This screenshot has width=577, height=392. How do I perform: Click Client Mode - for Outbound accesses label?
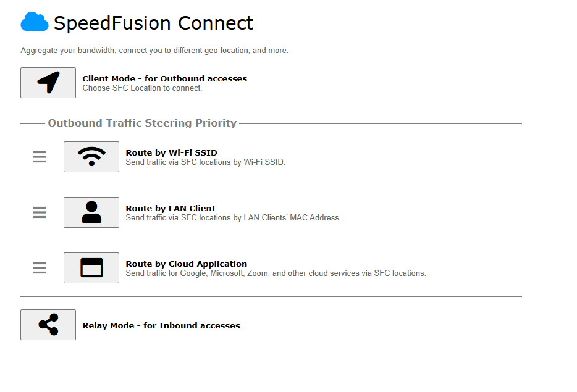pyautogui.click(x=165, y=78)
